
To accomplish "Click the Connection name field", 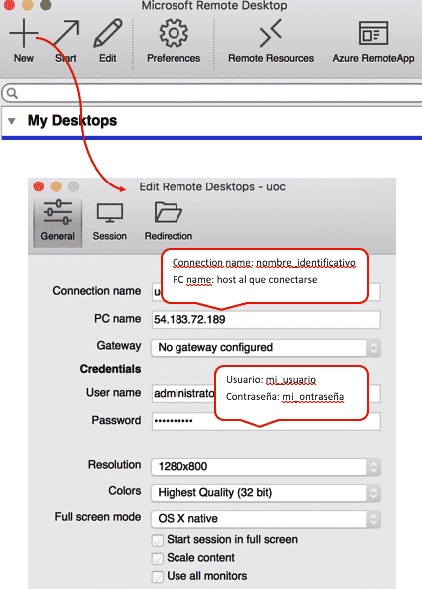I will [266, 292].
